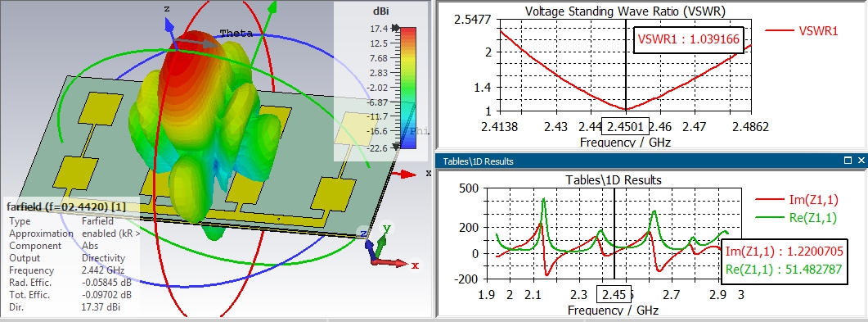The image size is (868, 322).
Task: Select the Im(Z1,1) legend entry
Action: coord(797,200)
